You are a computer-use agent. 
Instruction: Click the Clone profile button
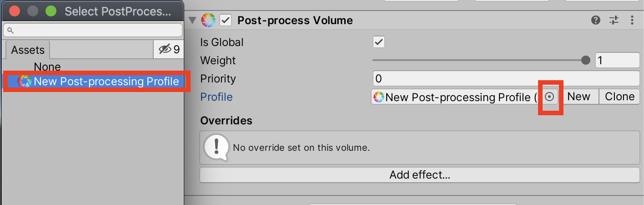click(619, 97)
